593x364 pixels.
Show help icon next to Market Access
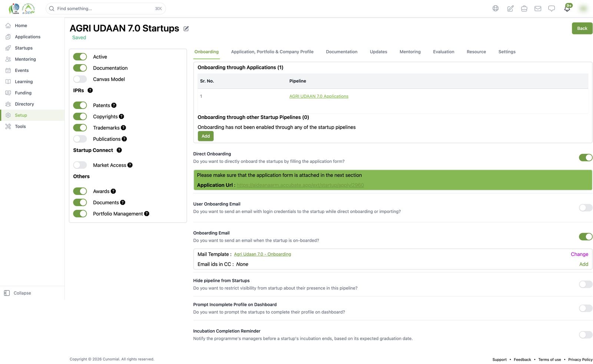130,165
